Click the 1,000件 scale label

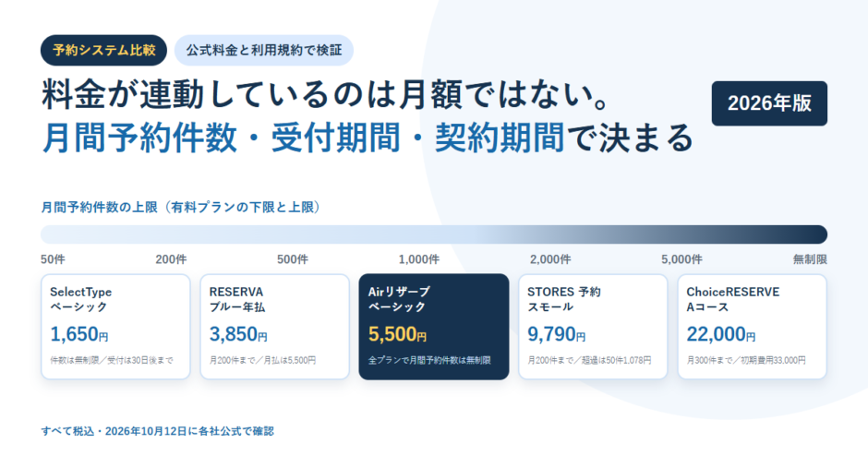coord(419,259)
